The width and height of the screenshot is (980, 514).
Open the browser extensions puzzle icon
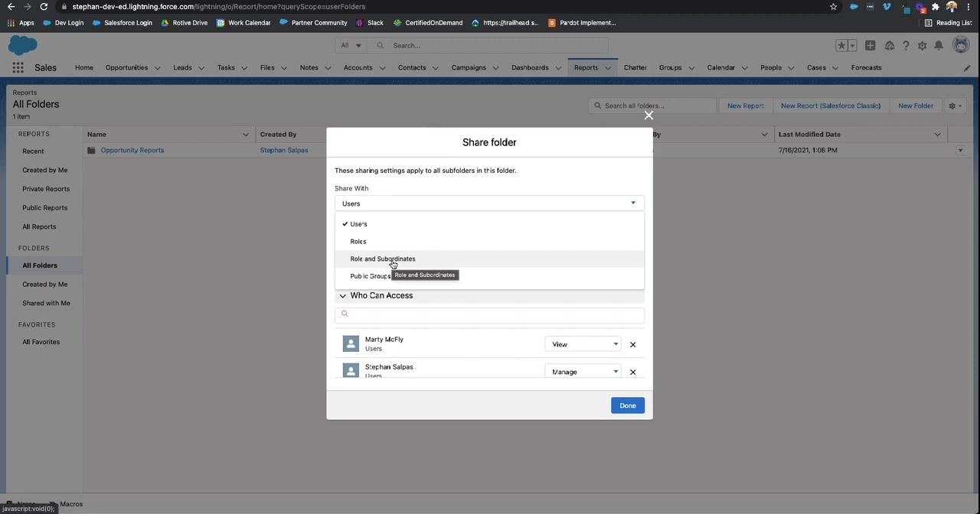click(x=935, y=7)
